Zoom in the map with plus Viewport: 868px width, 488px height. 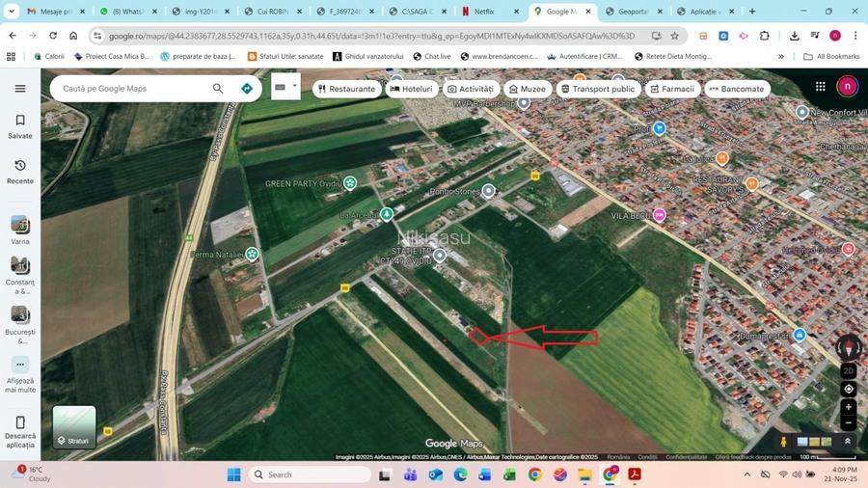click(849, 408)
